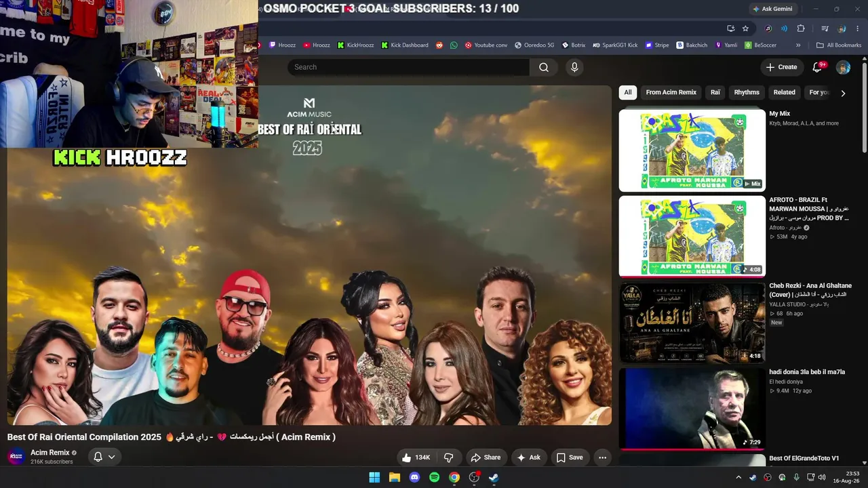The height and width of the screenshot is (488, 868).
Task: Save the video to a playlist
Action: click(x=570, y=457)
